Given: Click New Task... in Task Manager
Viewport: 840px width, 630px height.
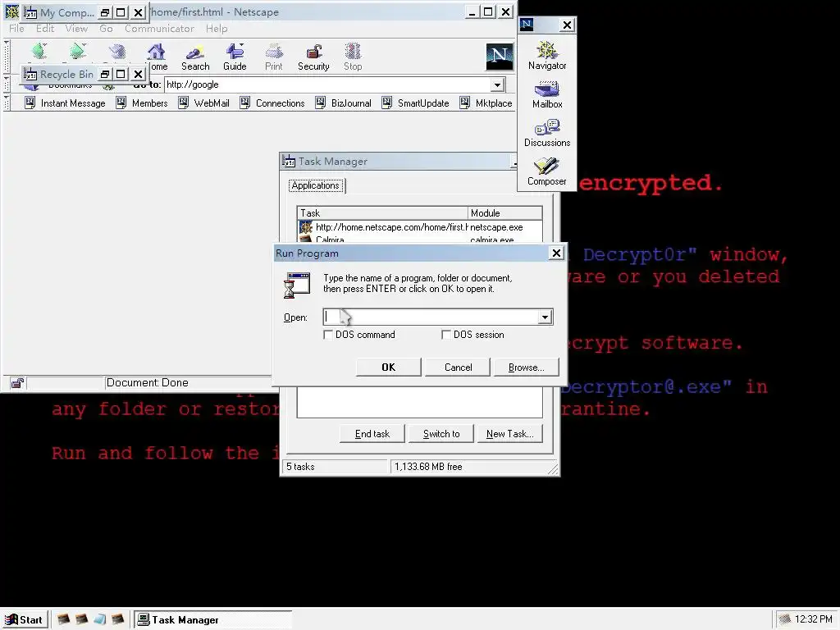Looking at the screenshot, I should point(509,434).
